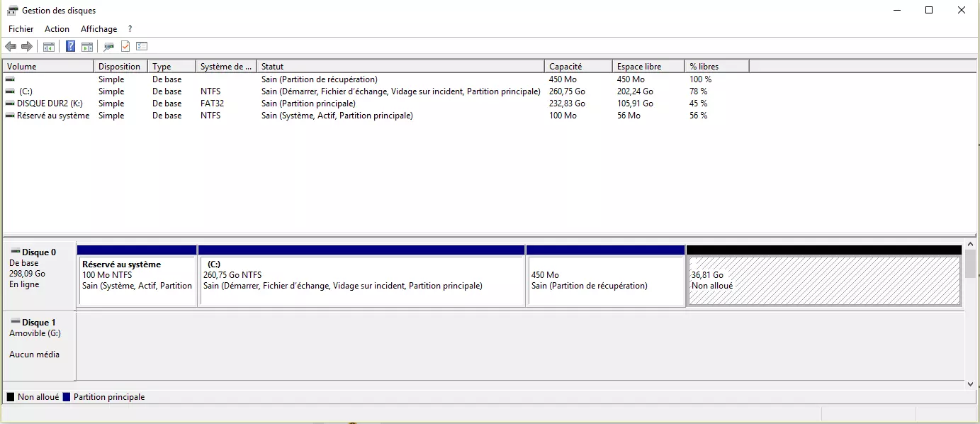Click the 78 % free cell

(698, 91)
